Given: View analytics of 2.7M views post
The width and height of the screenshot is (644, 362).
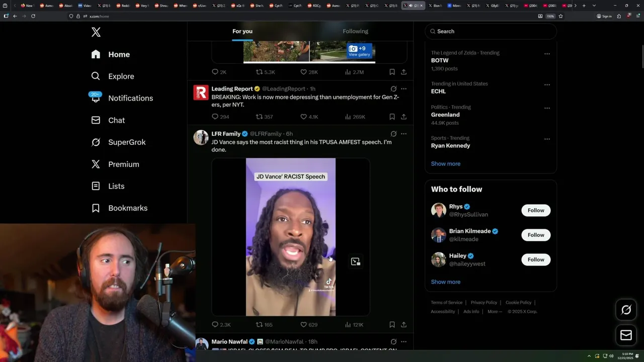Looking at the screenshot, I should (354, 72).
